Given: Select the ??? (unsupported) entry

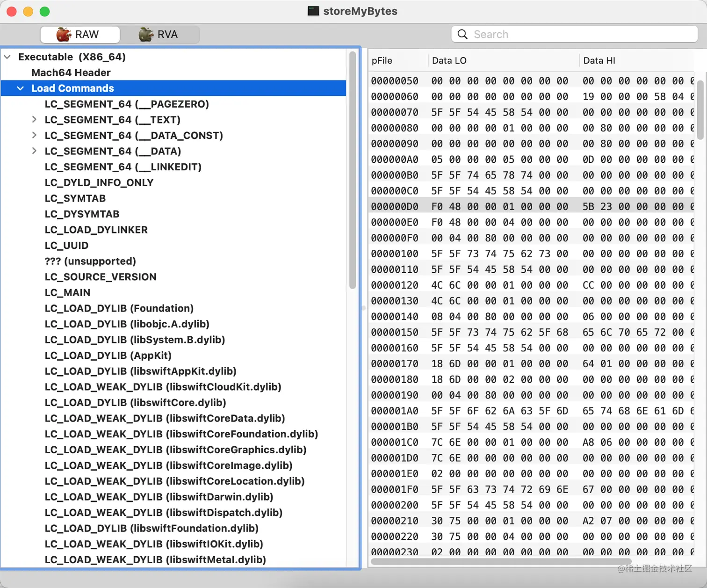Looking at the screenshot, I should [x=90, y=261].
